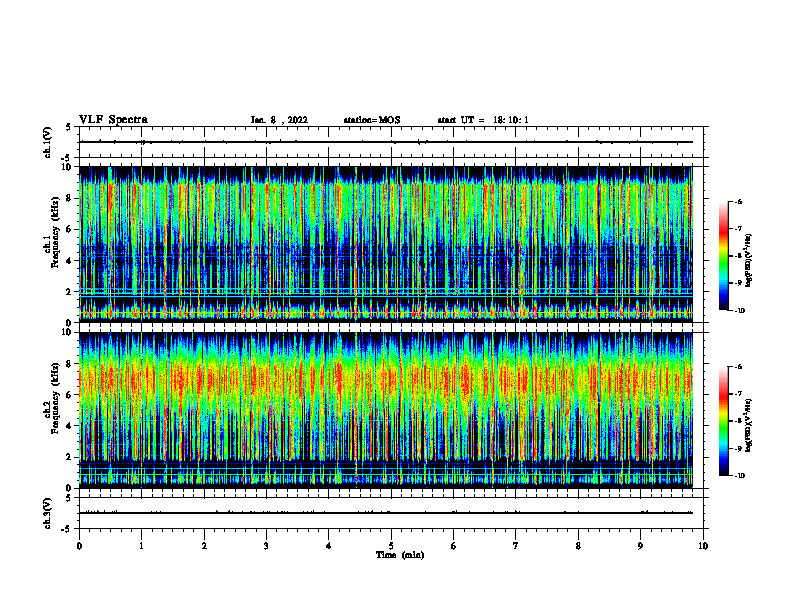Click the ch.1 frequency axis "8" tick label
This screenshot has height=612, width=792.
pos(70,198)
